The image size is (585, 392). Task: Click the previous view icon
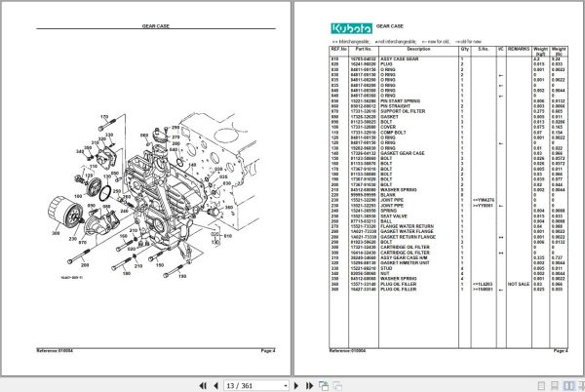(x=324, y=385)
